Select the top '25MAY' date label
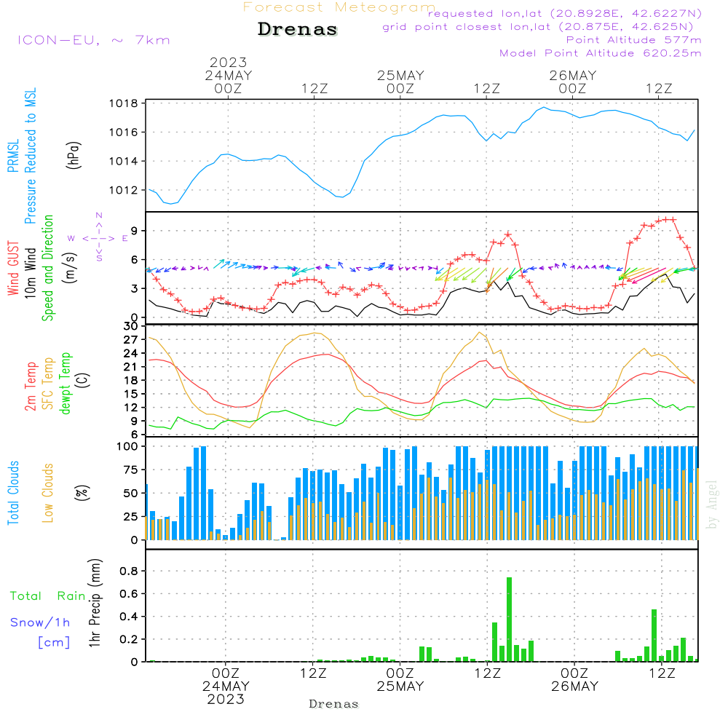This screenshot has height=728, width=728. (x=400, y=75)
